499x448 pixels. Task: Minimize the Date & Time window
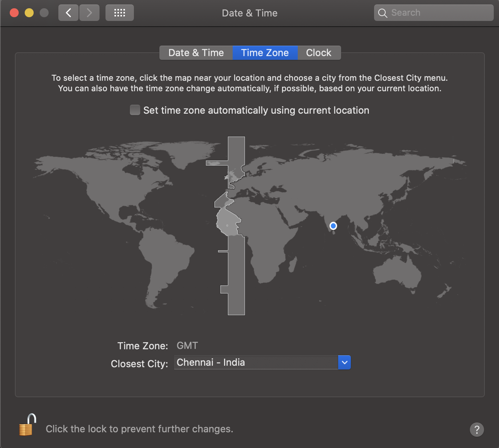pos(29,13)
